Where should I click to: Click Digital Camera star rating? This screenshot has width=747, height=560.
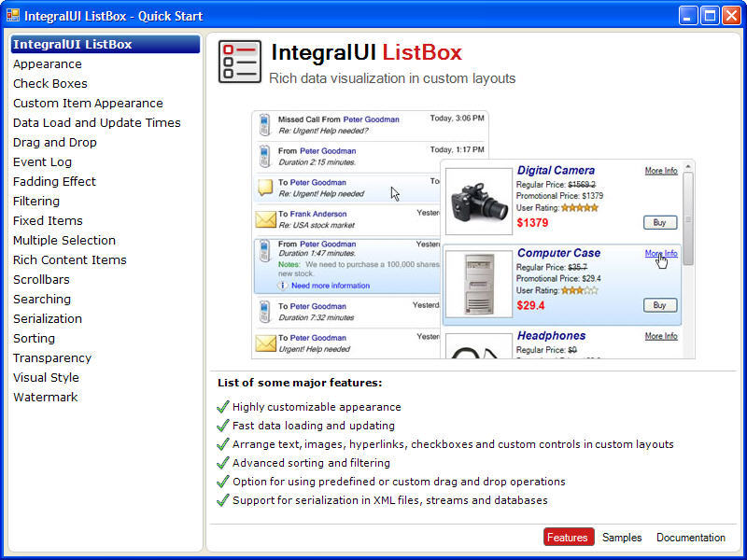click(579, 207)
